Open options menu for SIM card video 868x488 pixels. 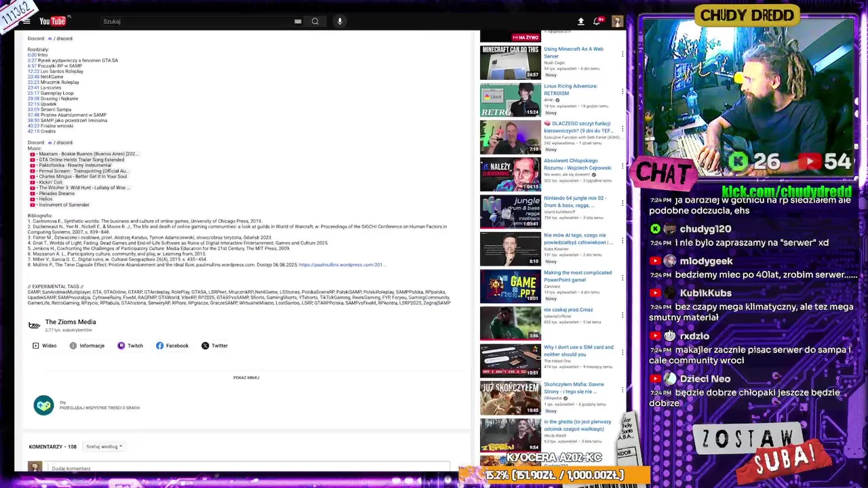623,352
